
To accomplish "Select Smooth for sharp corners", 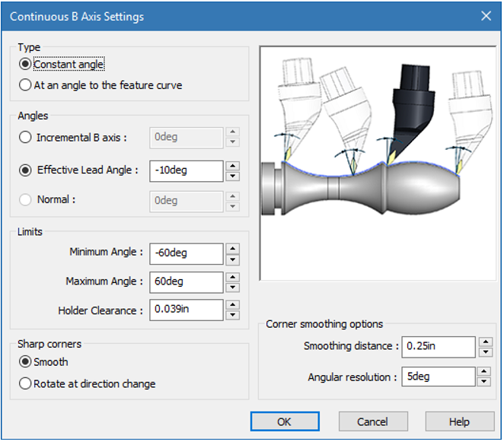I will click(25, 361).
